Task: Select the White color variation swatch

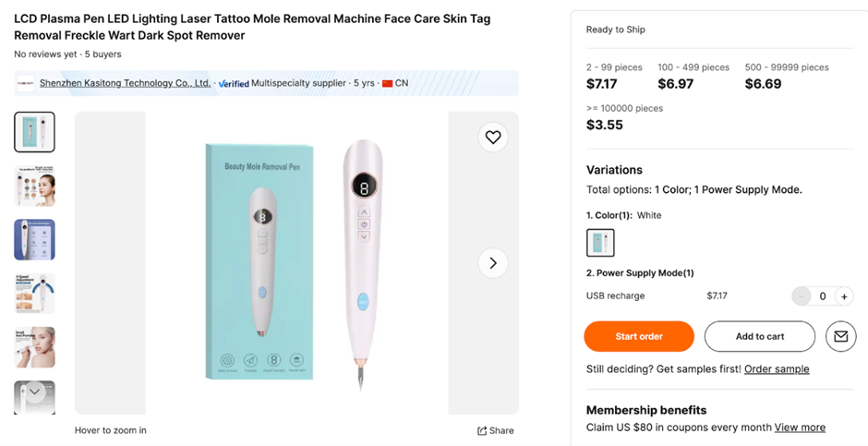Action: click(600, 243)
